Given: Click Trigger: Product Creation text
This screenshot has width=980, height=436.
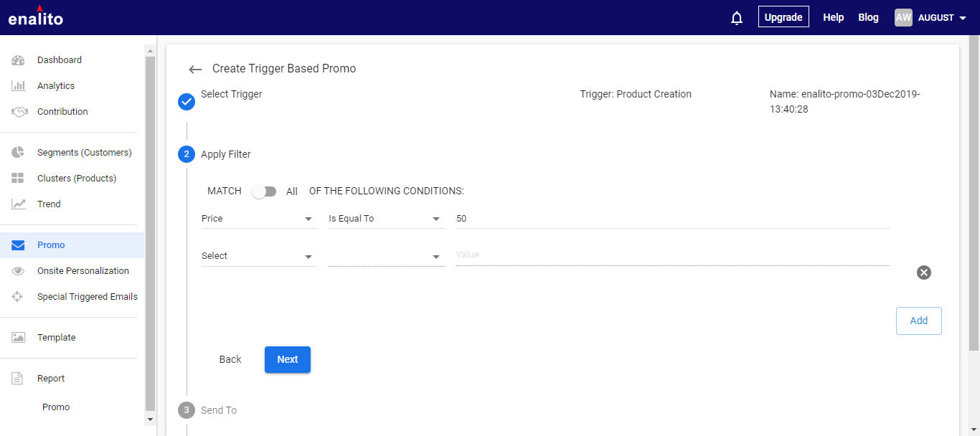Looking at the screenshot, I should (636, 94).
